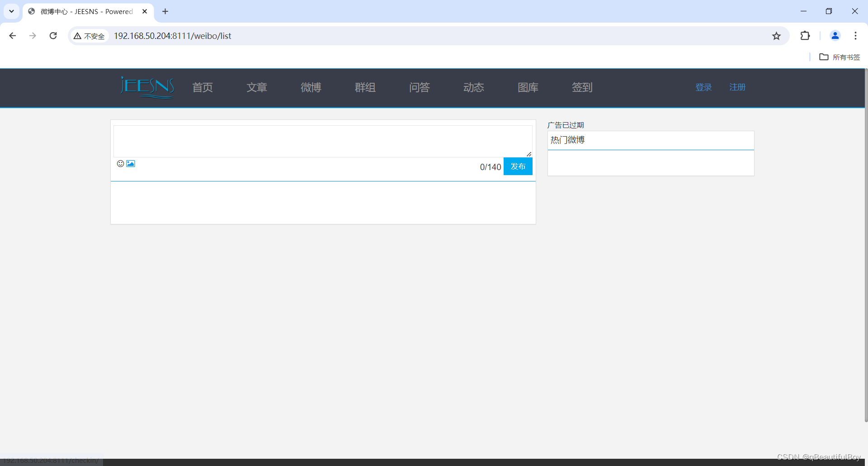The height and width of the screenshot is (466, 868).
Task: Open the Chrome profile avatar icon
Action: (835, 36)
